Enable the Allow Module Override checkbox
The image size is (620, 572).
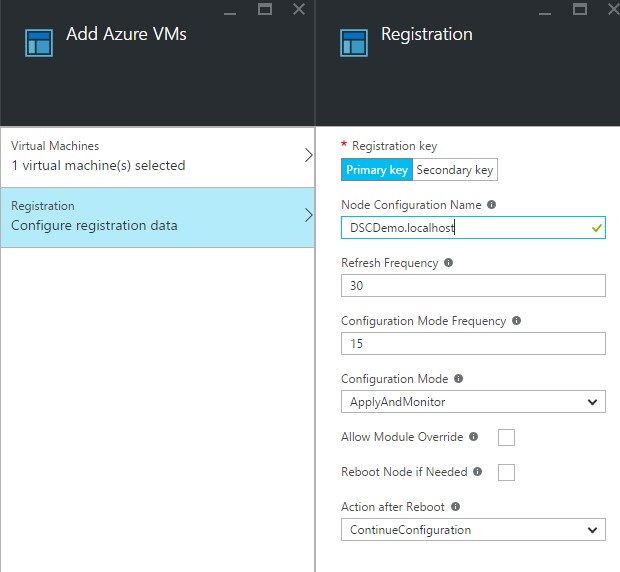click(x=506, y=437)
